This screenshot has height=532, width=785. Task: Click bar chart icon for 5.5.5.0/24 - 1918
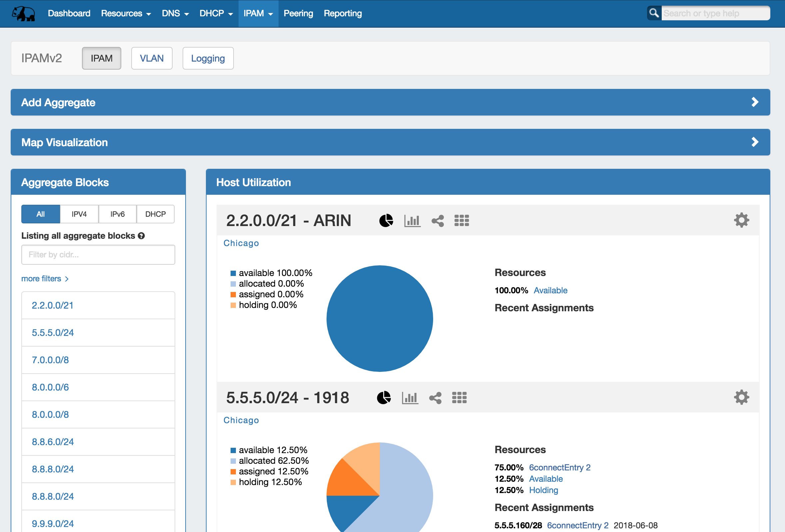pyautogui.click(x=410, y=398)
